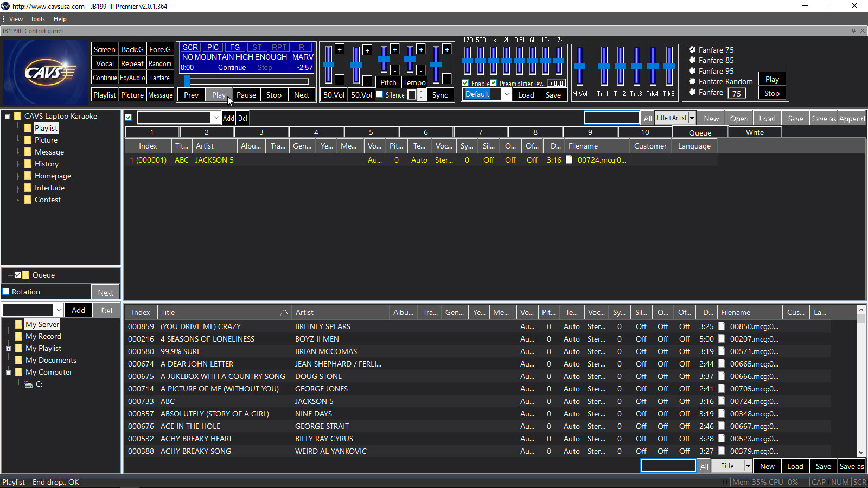Click the plus button of the first 50.Vol slider
The width and height of the screenshot is (868, 488).
(340, 49)
